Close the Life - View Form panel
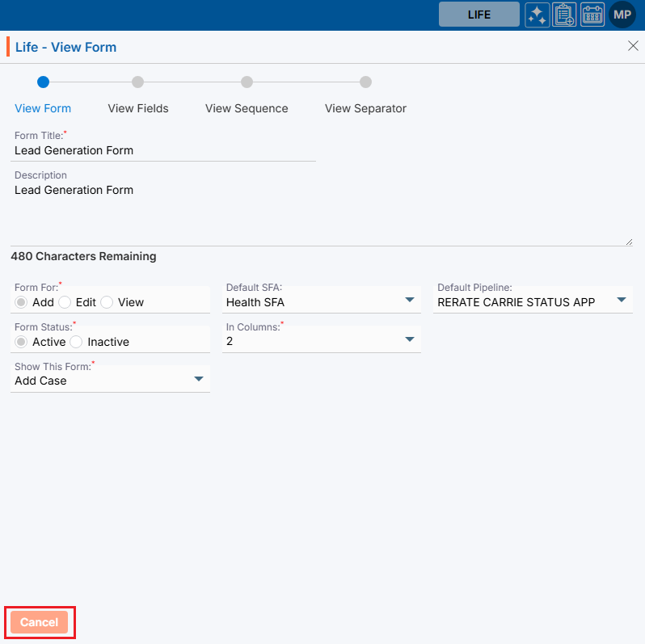 (633, 46)
